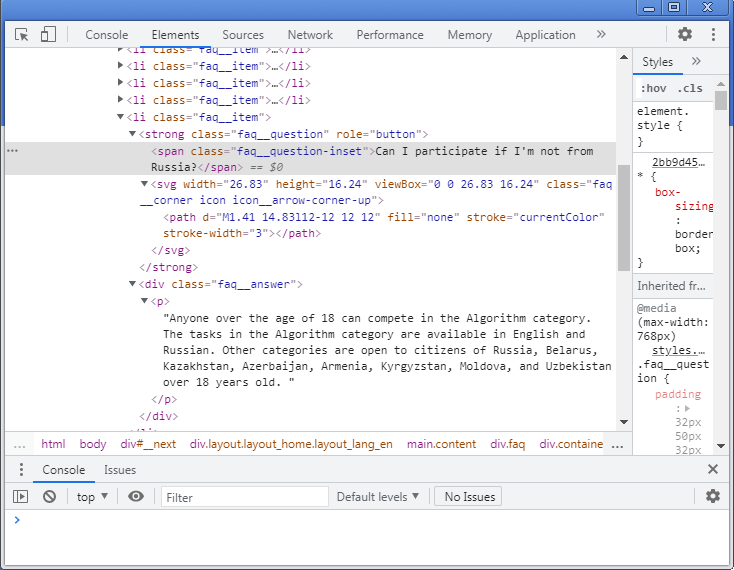Collapse the p element node
This screenshot has width=734, height=570.
click(x=145, y=301)
